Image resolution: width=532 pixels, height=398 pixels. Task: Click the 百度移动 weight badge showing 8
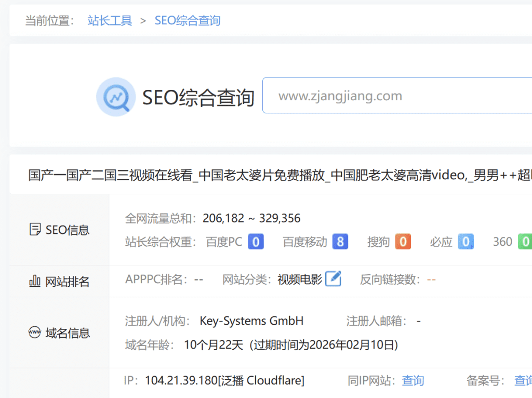coord(340,242)
